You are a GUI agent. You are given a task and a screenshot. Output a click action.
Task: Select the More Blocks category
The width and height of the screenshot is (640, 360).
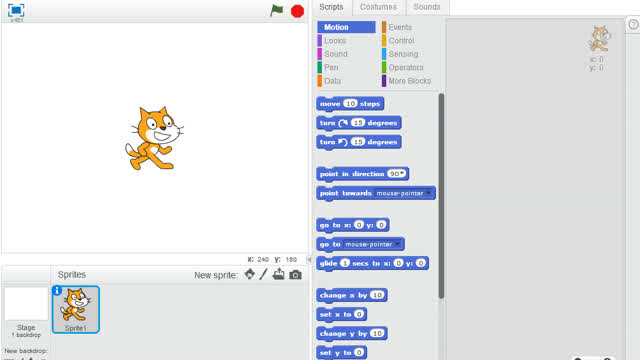pos(409,81)
